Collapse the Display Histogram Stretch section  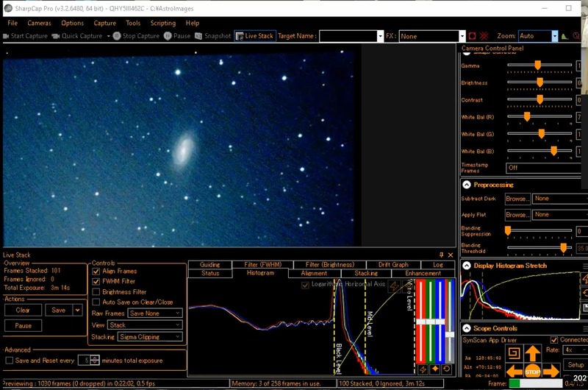[x=467, y=266]
